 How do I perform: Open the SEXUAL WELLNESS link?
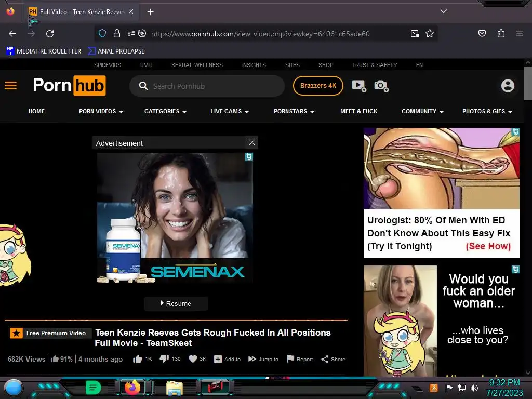(x=197, y=65)
